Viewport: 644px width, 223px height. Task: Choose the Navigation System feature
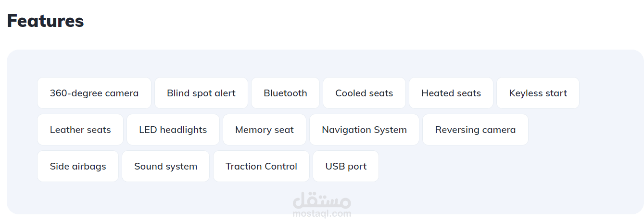coord(364,130)
